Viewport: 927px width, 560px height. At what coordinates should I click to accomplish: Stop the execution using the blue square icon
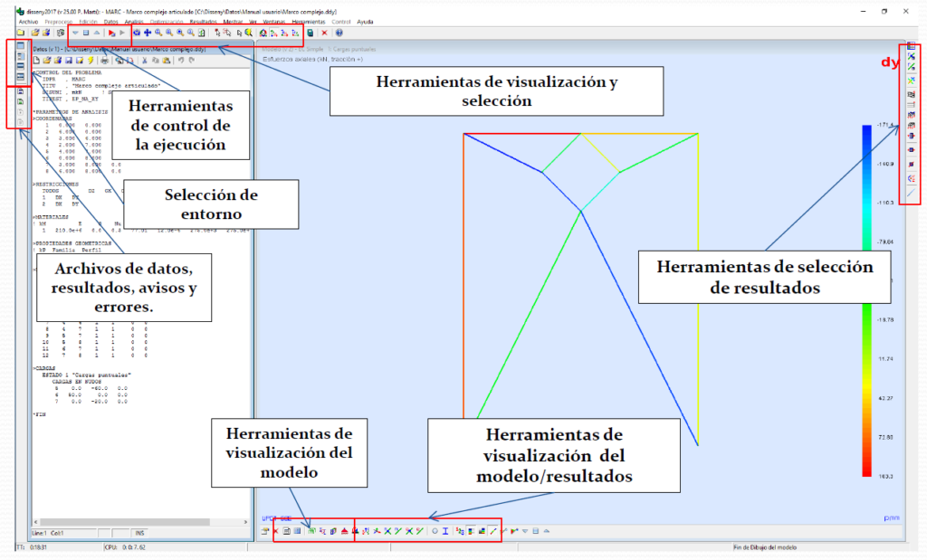85,33
